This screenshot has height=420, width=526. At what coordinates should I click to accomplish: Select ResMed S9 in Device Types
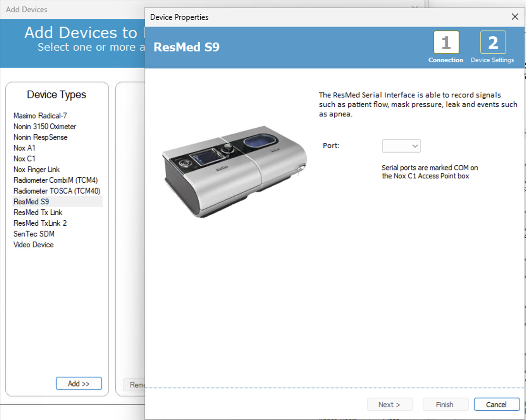coord(58,201)
